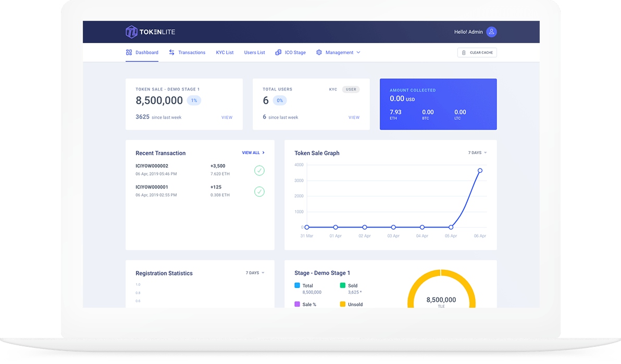Click the green checkmark for ICIYOW000002
Image resolution: width=621 pixels, height=364 pixels.
tap(259, 170)
